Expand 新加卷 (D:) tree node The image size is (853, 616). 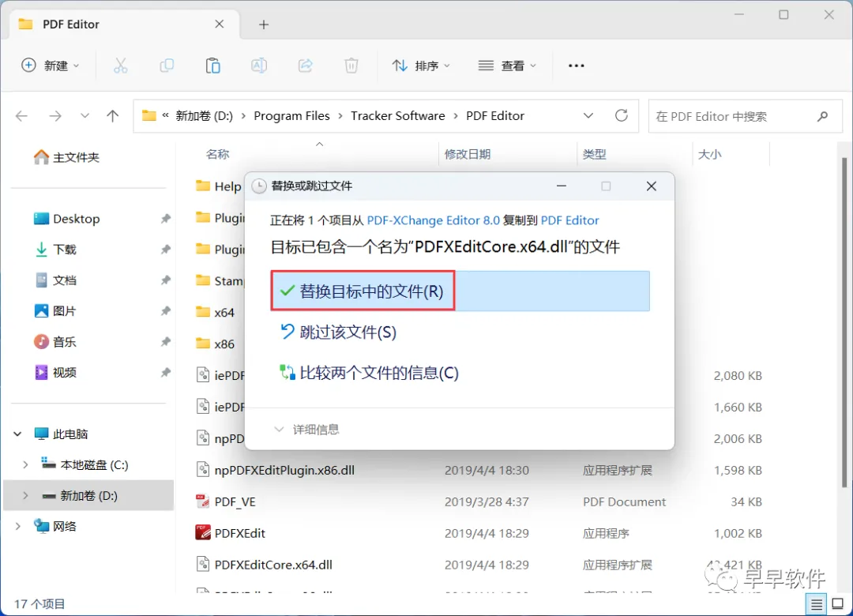(x=25, y=496)
